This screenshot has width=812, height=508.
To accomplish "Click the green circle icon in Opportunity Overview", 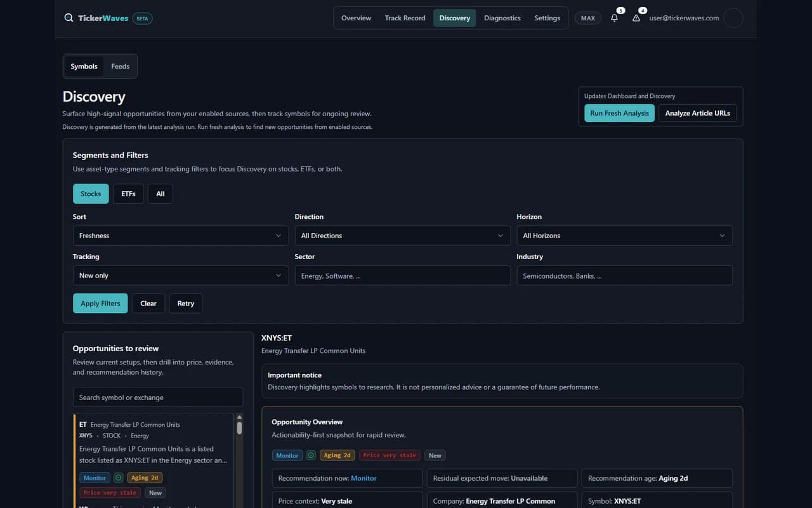I will (311, 455).
